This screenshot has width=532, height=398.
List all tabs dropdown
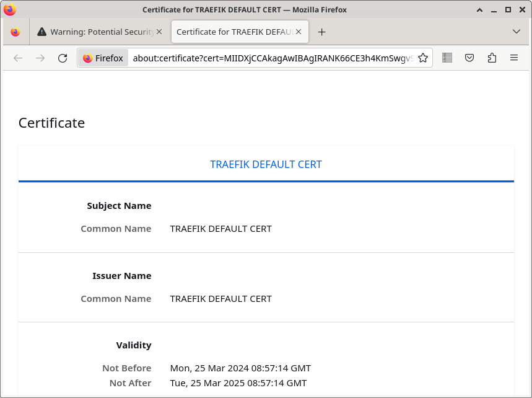coord(517,32)
